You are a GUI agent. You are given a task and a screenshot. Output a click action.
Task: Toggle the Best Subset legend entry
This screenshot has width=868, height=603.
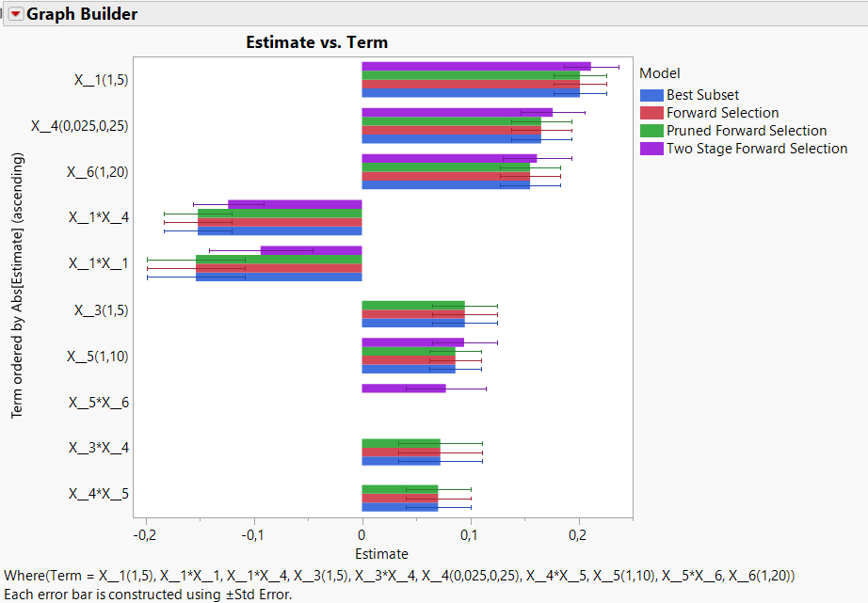701,95
